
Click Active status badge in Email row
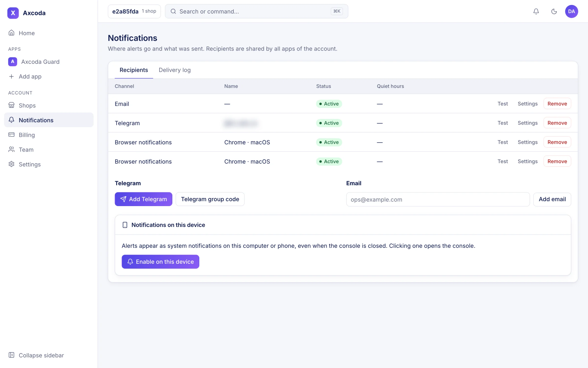click(329, 104)
